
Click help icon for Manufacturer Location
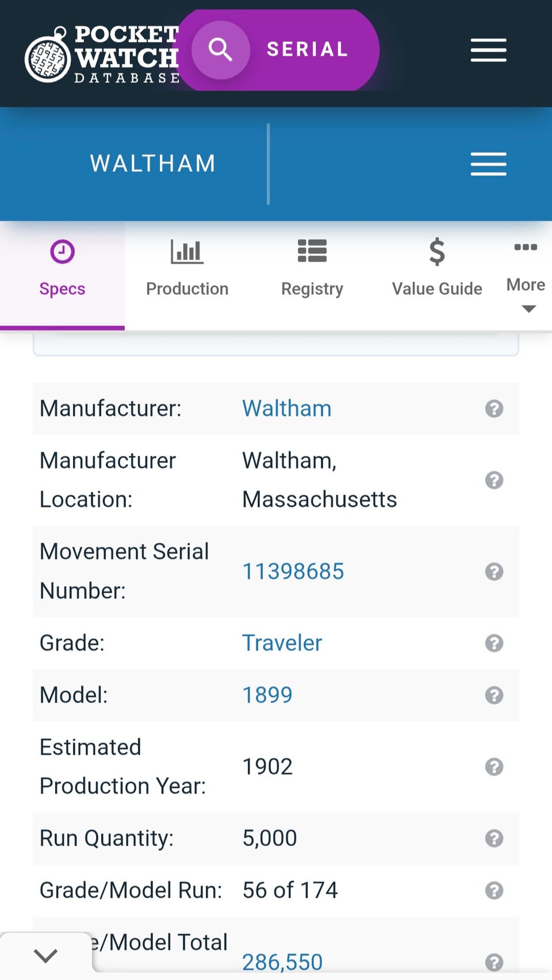click(494, 480)
